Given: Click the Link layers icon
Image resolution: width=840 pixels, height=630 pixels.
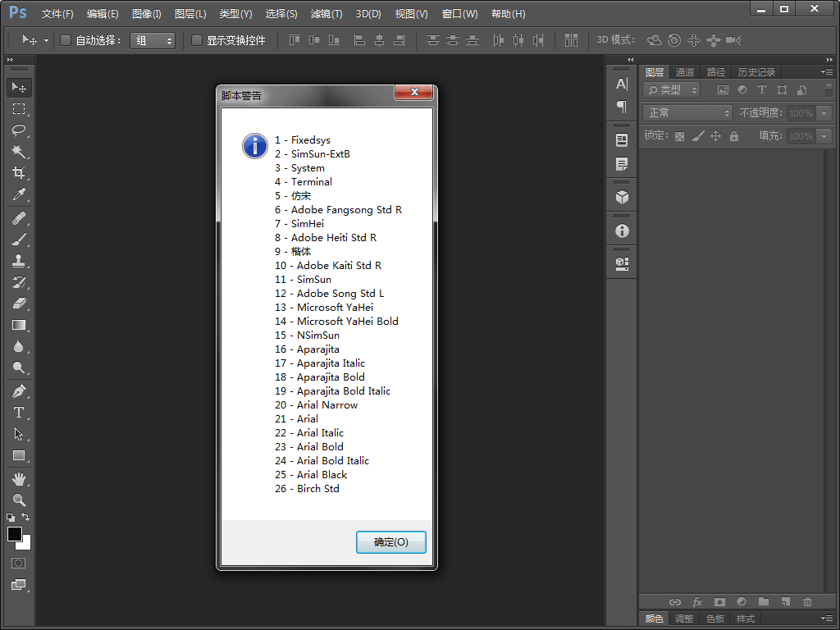Looking at the screenshot, I should [675, 602].
